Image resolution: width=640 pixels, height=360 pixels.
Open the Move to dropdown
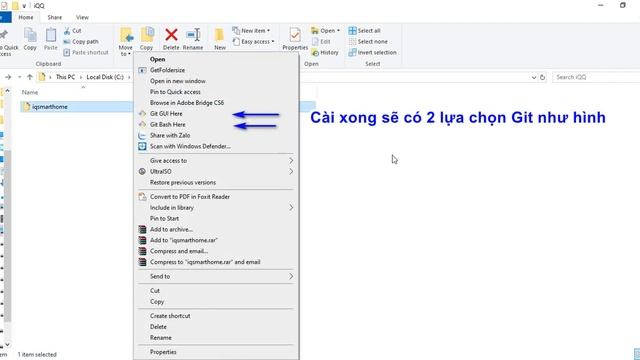126,42
